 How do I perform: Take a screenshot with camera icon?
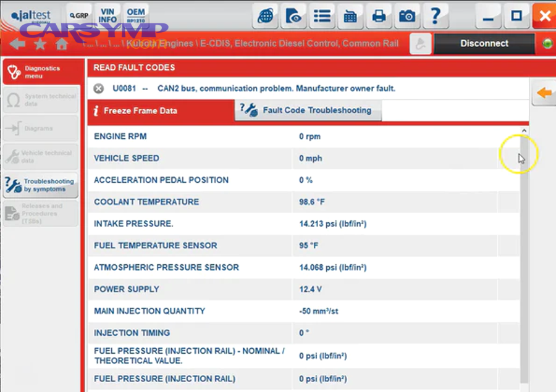point(406,16)
